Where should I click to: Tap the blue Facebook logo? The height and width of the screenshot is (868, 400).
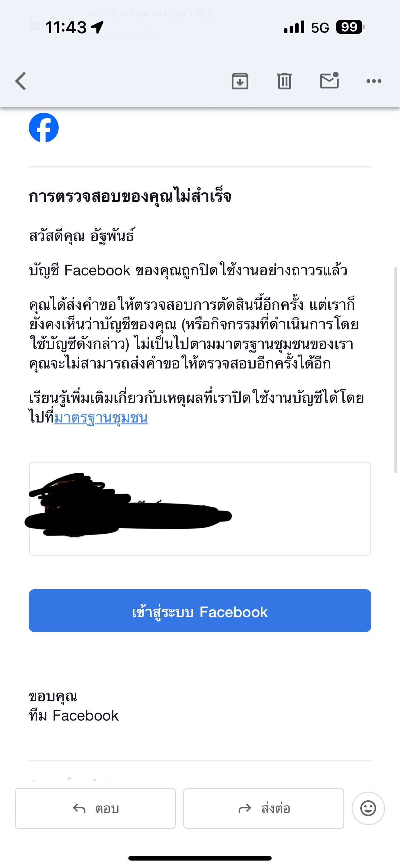[x=44, y=127]
